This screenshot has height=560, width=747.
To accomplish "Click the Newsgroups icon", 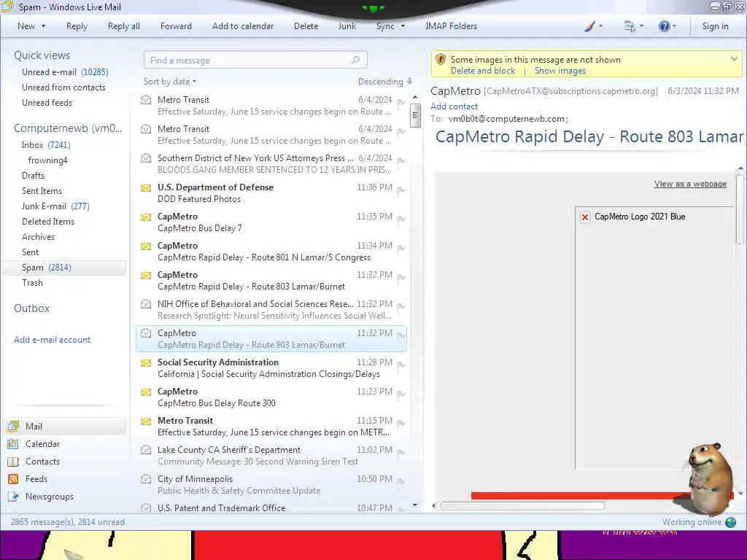I will 13,497.
